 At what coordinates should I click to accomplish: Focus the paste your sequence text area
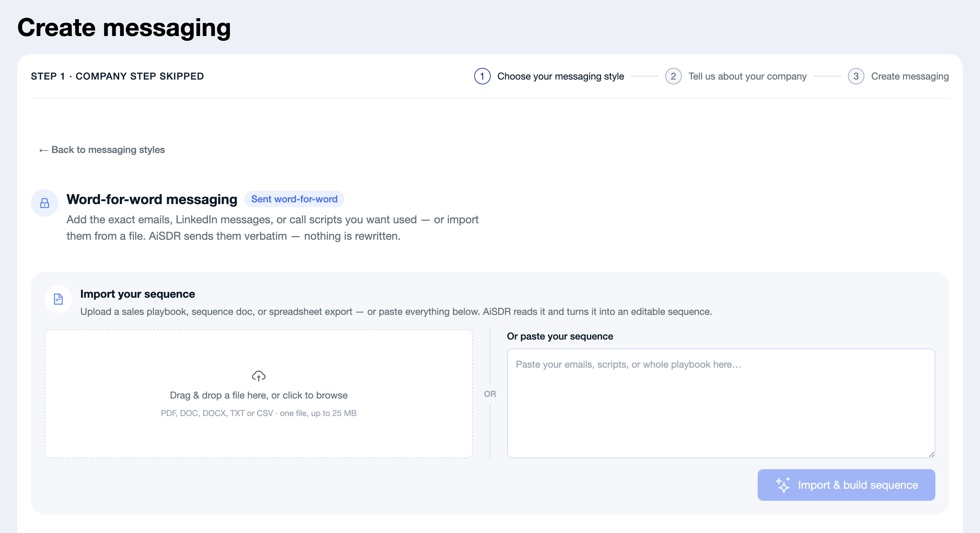click(x=721, y=403)
